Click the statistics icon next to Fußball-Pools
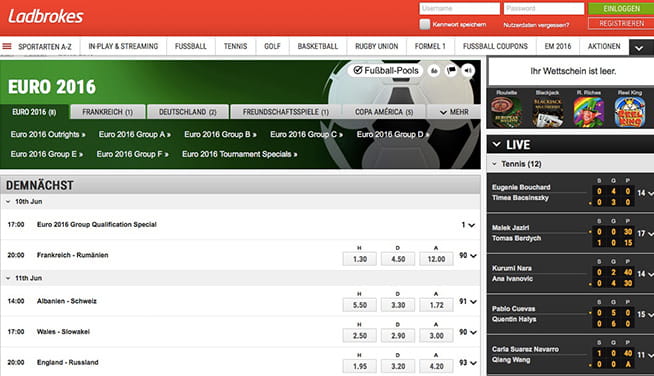This screenshot has height=376, width=654. click(434, 71)
